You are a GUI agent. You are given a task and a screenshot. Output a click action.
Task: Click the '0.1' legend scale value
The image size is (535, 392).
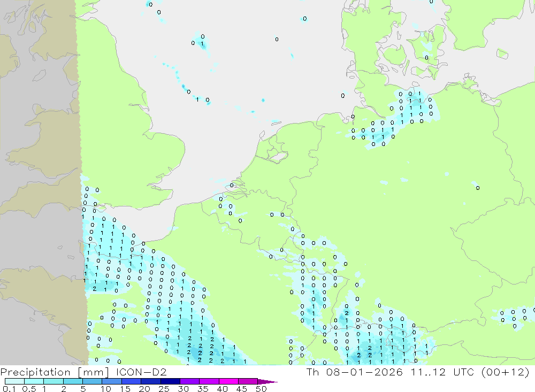tap(9, 389)
